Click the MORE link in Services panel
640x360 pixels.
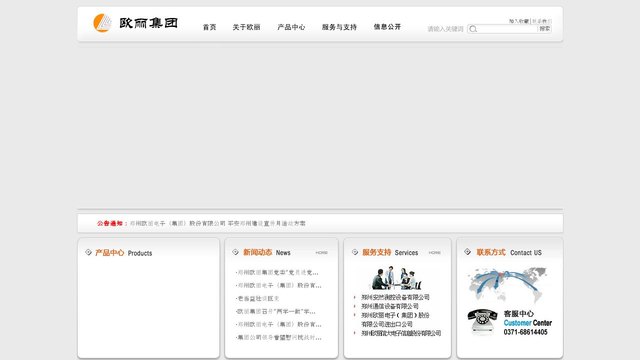[x=435, y=253]
